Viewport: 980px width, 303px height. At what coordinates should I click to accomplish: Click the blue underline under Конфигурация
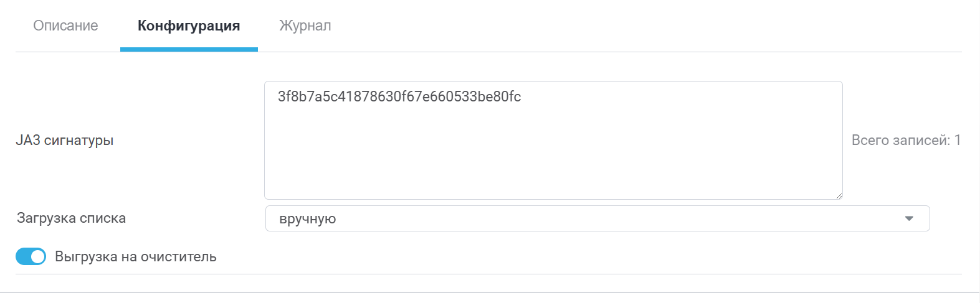pos(189,49)
